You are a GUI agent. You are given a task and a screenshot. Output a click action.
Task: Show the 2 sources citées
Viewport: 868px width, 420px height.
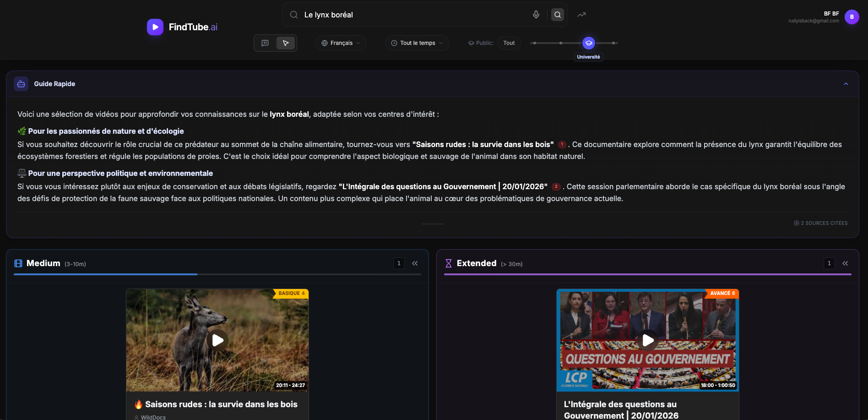821,223
